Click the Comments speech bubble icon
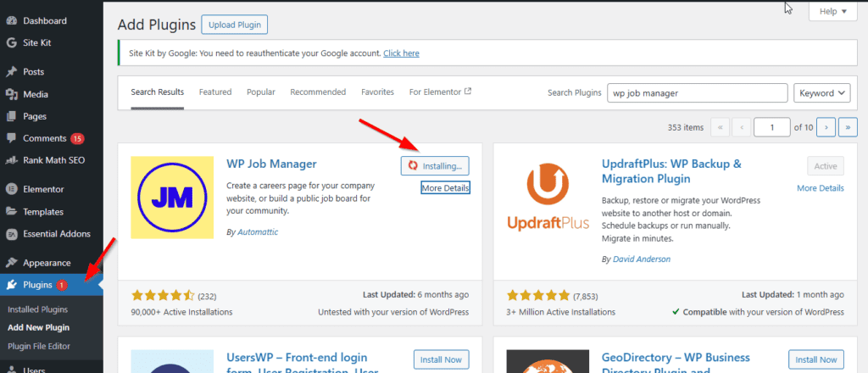The width and height of the screenshot is (868, 373). click(x=11, y=138)
